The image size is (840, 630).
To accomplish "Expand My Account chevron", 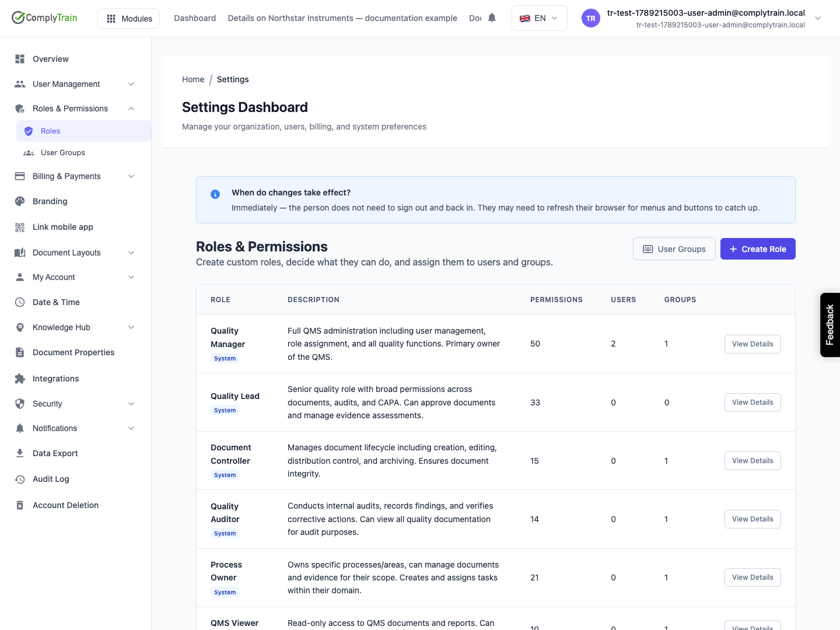I will coord(131,277).
